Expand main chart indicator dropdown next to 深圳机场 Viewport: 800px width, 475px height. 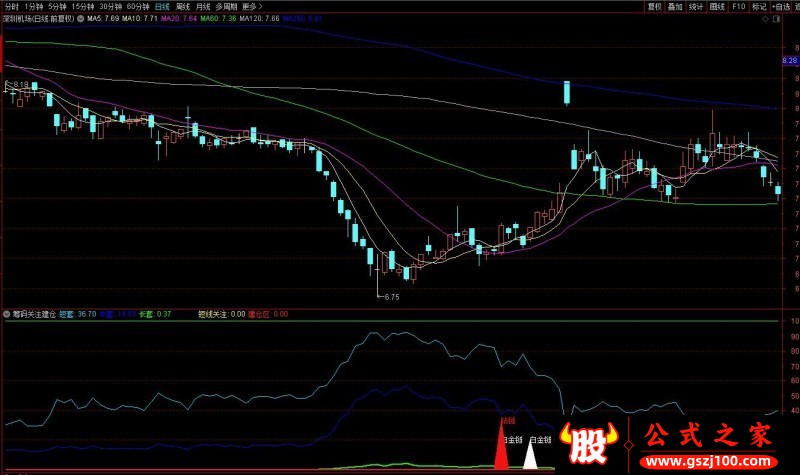(x=81, y=18)
